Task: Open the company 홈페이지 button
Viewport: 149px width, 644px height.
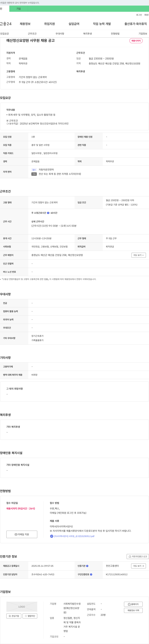Action: tap(133, 604)
